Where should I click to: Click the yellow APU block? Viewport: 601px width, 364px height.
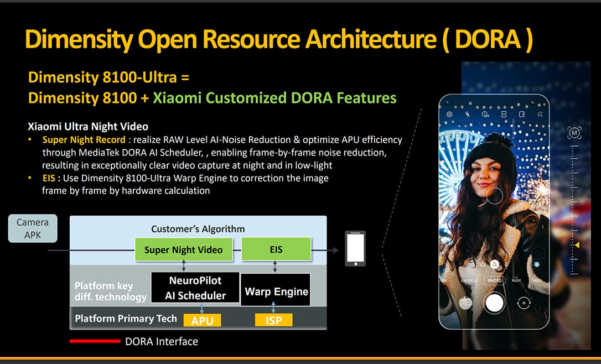(202, 320)
